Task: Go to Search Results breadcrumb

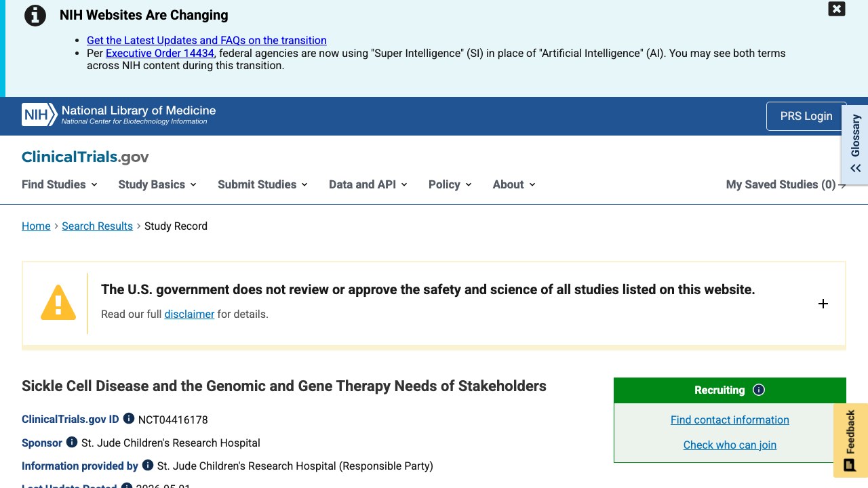Action: click(97, 226)
